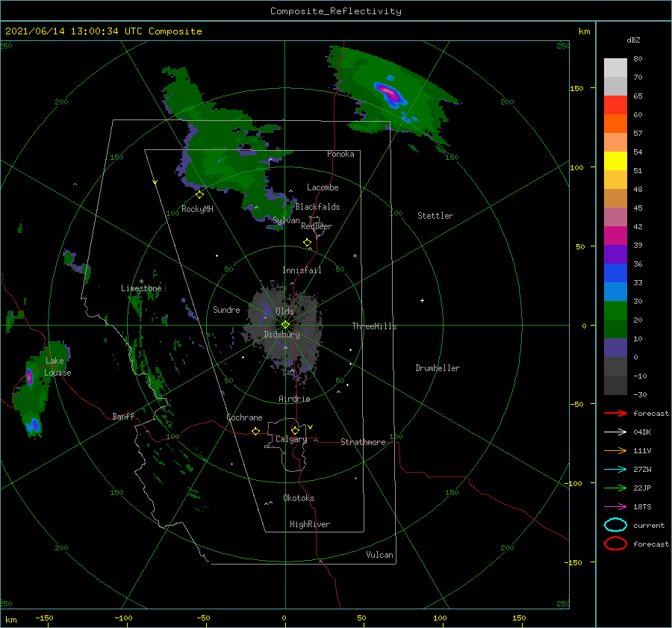Click the magenta storm cell left of Lake Louise

(30, 377)
